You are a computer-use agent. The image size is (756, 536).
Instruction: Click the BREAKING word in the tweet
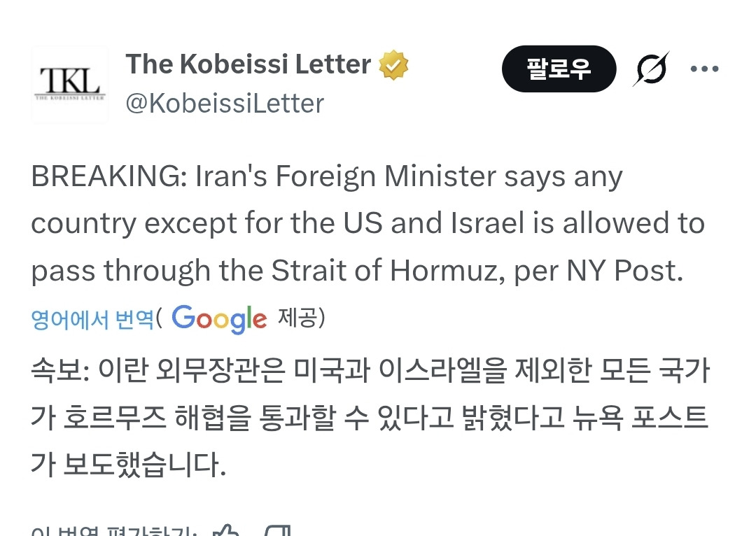tap(106, 178)
